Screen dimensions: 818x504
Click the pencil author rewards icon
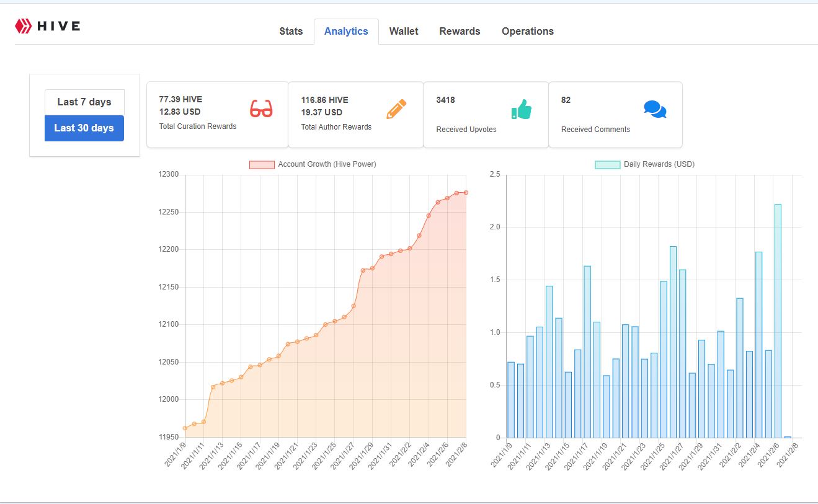pos(396,109)
